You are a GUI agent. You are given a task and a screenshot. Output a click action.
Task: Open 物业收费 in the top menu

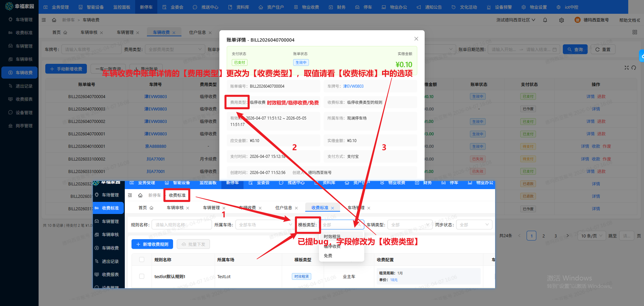(307, 7)
